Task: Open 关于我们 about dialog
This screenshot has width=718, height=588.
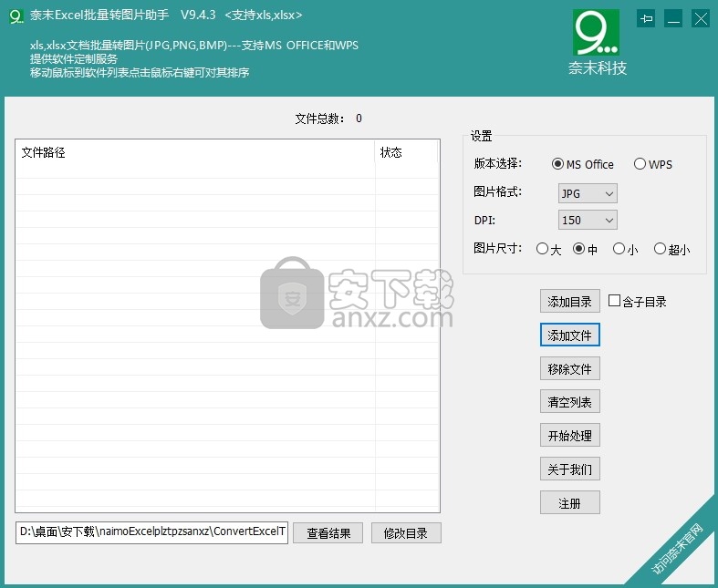Action: coord(569,469)
